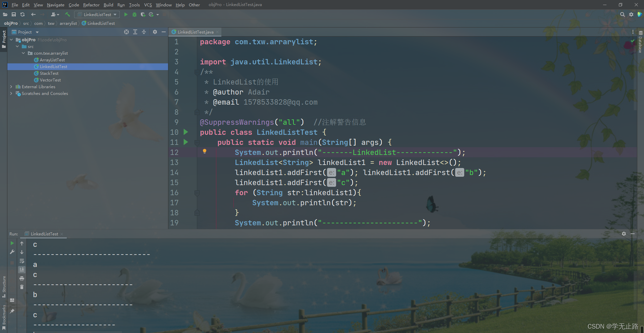
Task: Click the src breadcrumb
Action: point(26,23)
